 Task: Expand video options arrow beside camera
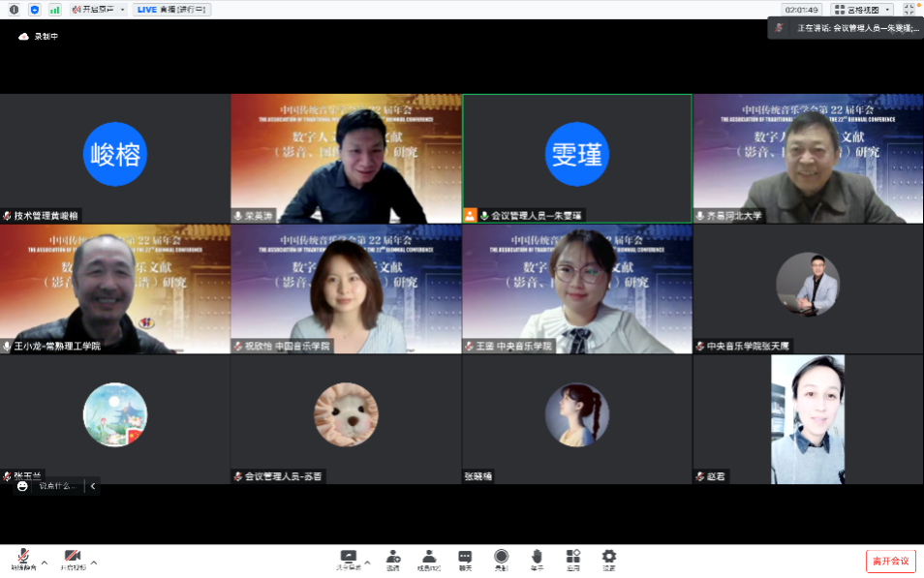pyautogui.click(x=93, y=562)
